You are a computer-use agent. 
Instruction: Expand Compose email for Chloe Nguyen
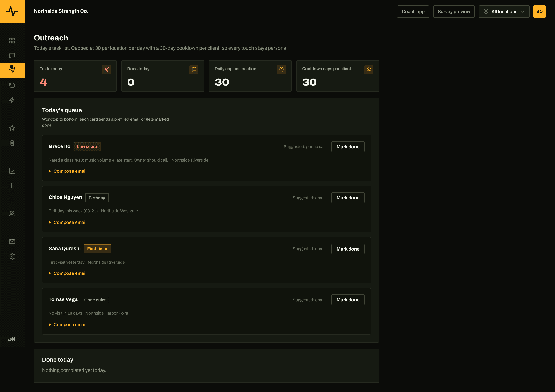(x=67, y=222)
